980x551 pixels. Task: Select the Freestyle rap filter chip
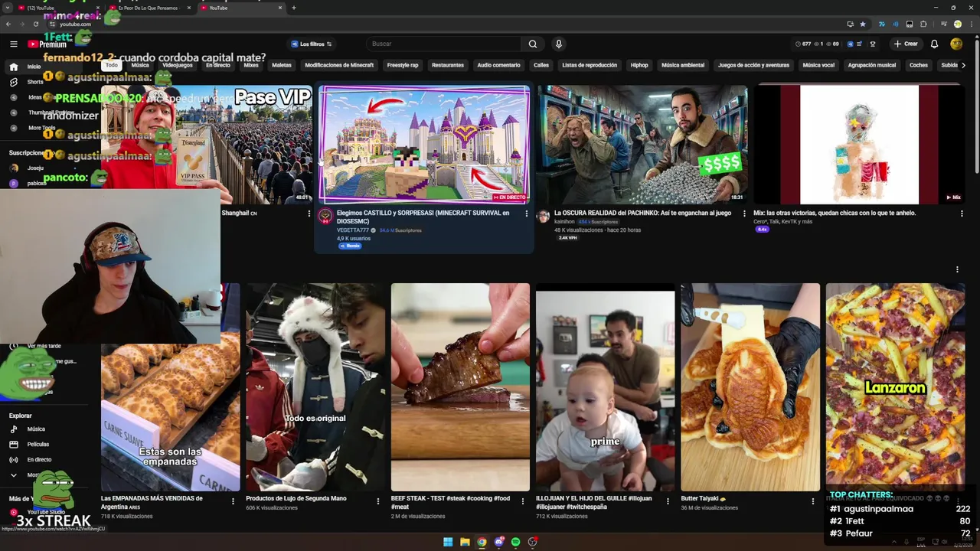point(403,65)
